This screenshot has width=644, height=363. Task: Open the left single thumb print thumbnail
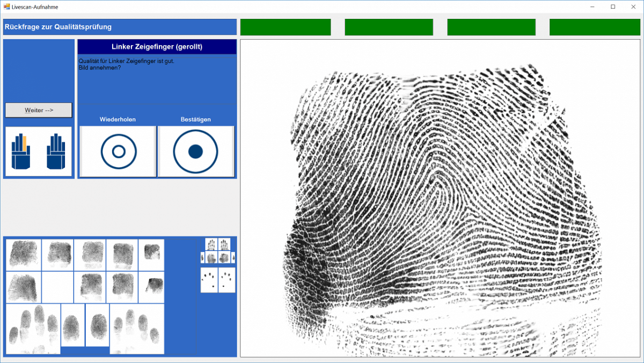pos(72,325)
